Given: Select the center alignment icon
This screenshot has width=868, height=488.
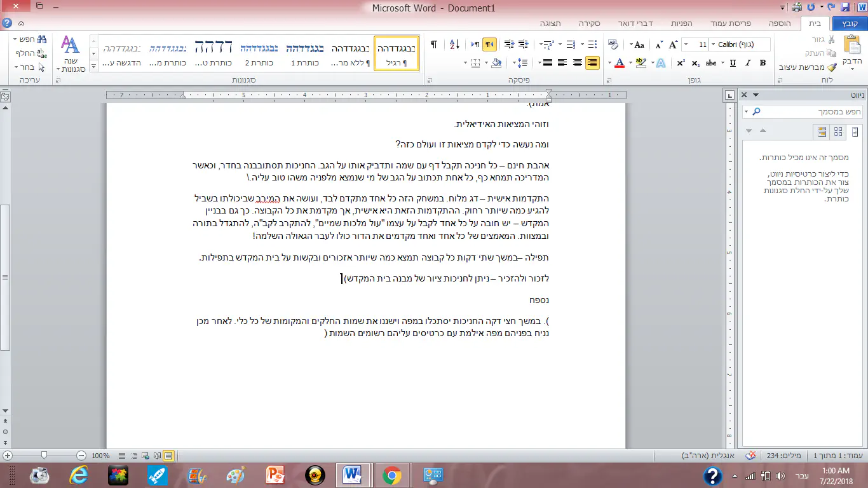Looking at the screenshot, I should (577, 63).
